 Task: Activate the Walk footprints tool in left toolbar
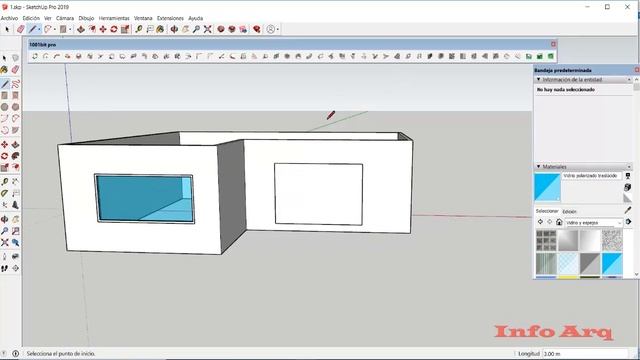click(4, 268)
